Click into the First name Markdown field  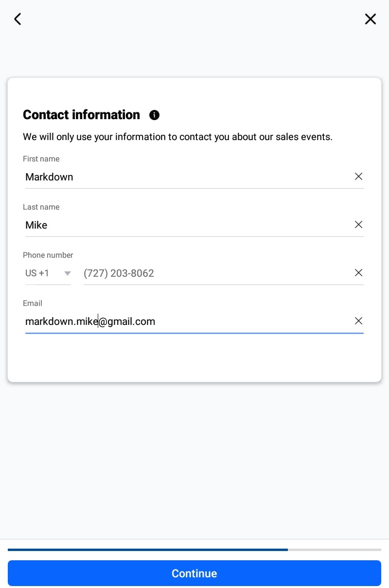185,177
